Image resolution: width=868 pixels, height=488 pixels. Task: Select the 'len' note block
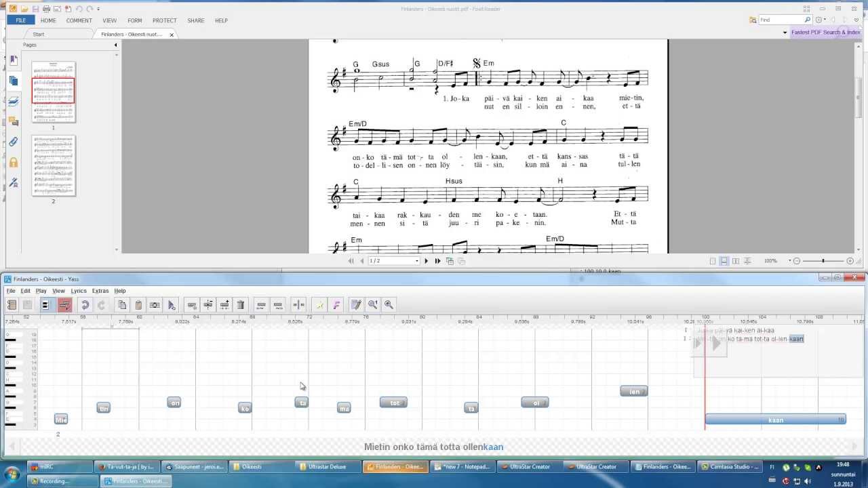pos(634,391)
